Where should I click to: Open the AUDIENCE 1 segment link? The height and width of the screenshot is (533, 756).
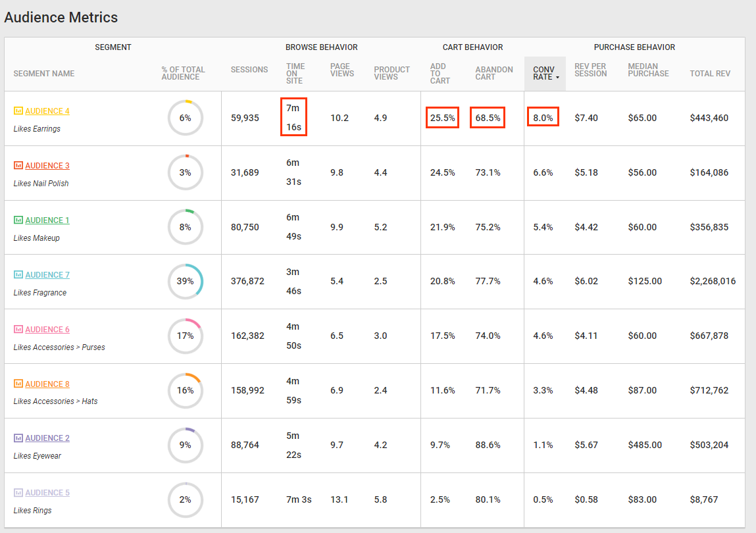tap(47, 220)
